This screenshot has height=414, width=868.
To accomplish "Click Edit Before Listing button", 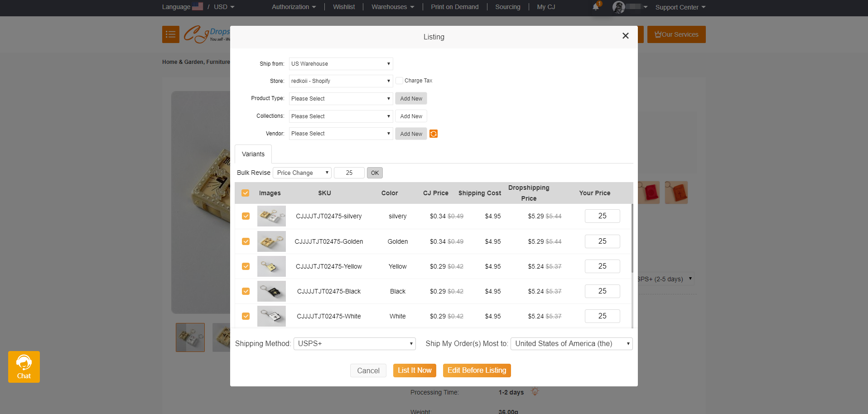I will 477,371.
